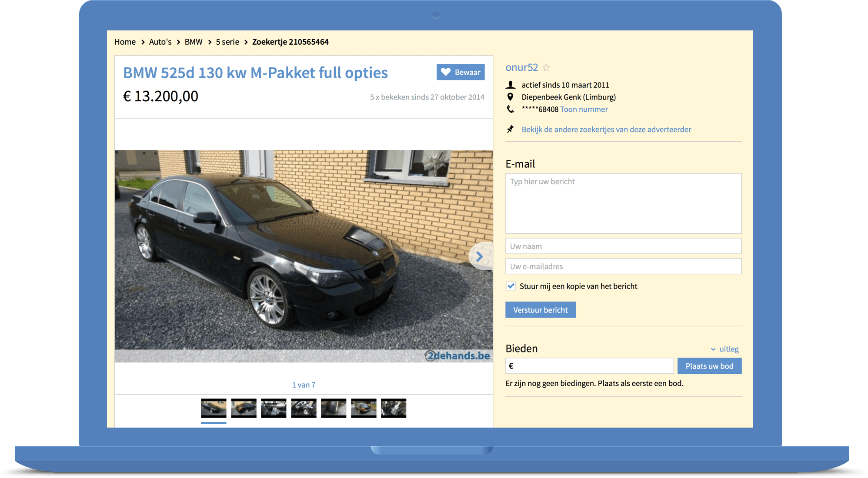View the advertiser's other zoekertjes
The width and height of the screenshot is (868, 478).
[606, 129]
